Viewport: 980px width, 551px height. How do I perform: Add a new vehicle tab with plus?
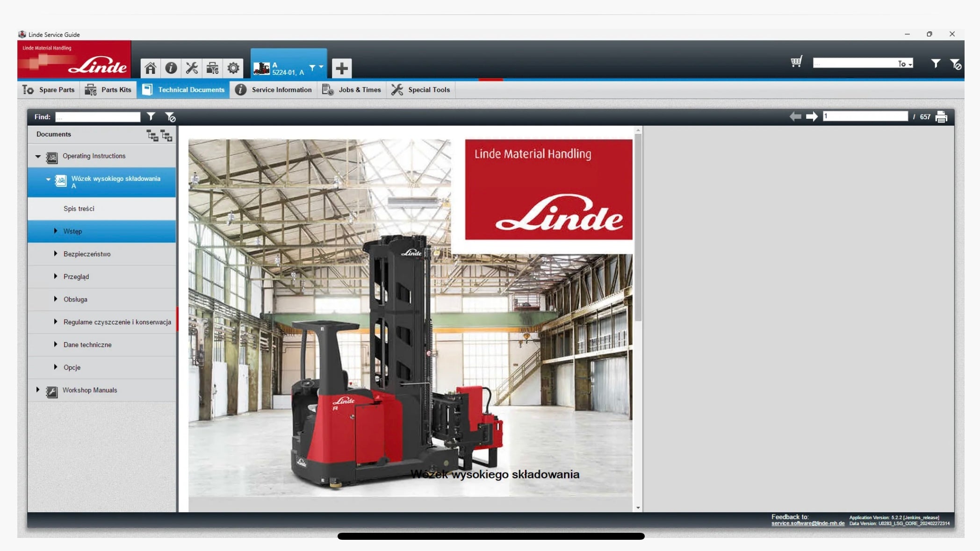click(342, 68)
